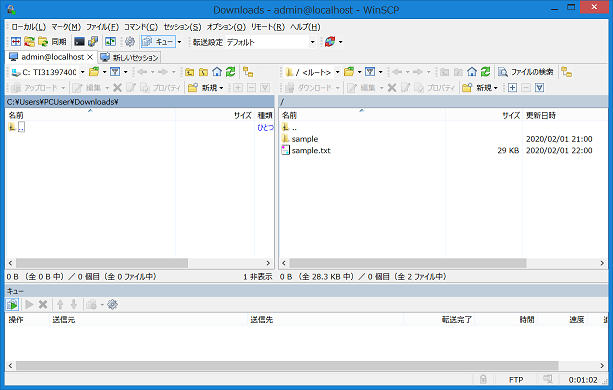Click the 1 非表示 hidden files status text
The width and height of the screenshot is (613, 390).
click(x=258, y=277)
